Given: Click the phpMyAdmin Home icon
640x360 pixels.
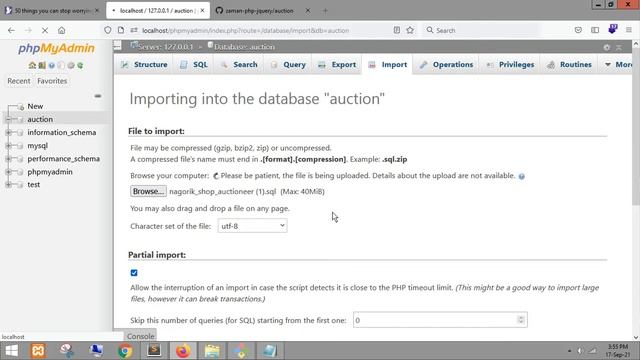Looking at the screenshot, I should (32, 65).
